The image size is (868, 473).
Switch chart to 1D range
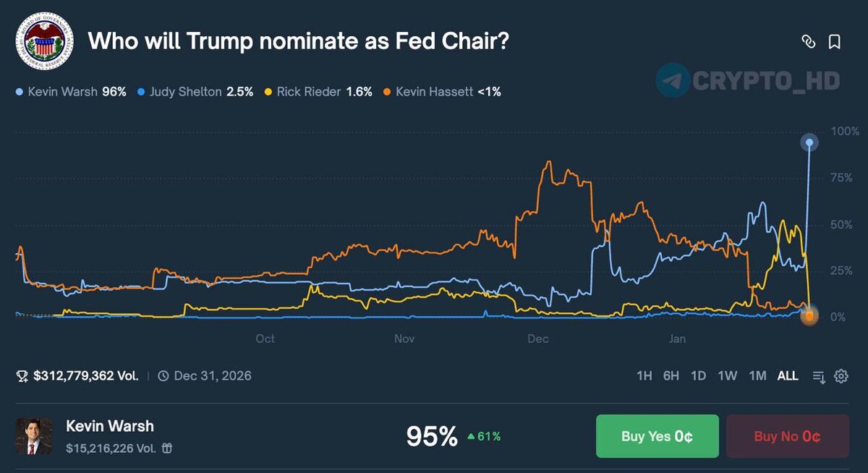[698, 376]
